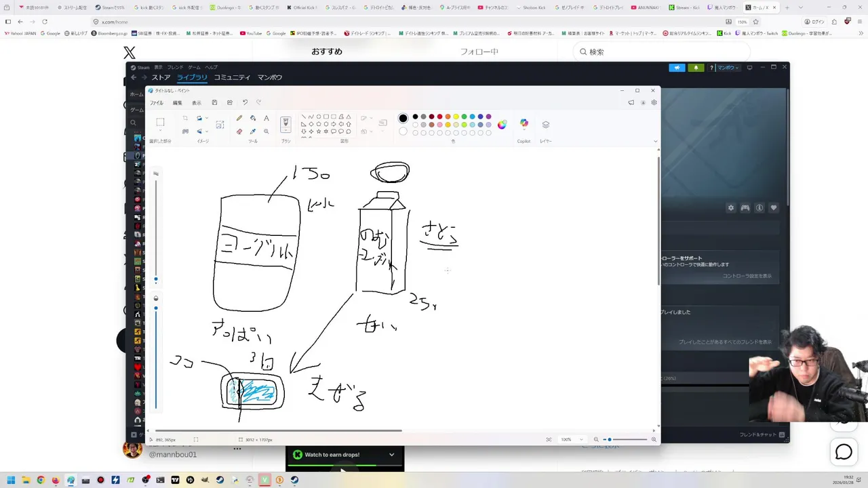Click the Steam announcements megaphone button

pyautogui.click(x=677, y=68)
